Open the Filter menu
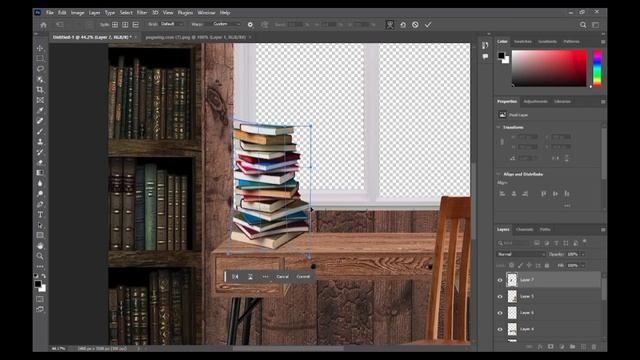The width and height of the screenshot is (640, 360). [x=142, y=13]
